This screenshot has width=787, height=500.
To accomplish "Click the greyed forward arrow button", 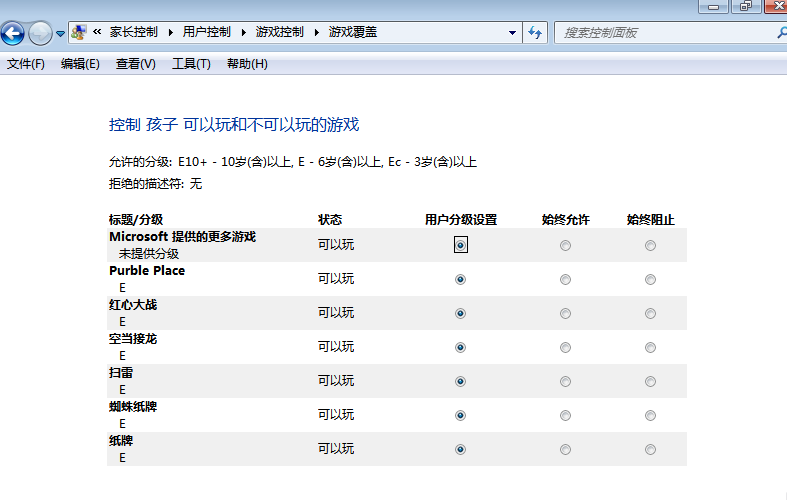I will click(40, 34).
